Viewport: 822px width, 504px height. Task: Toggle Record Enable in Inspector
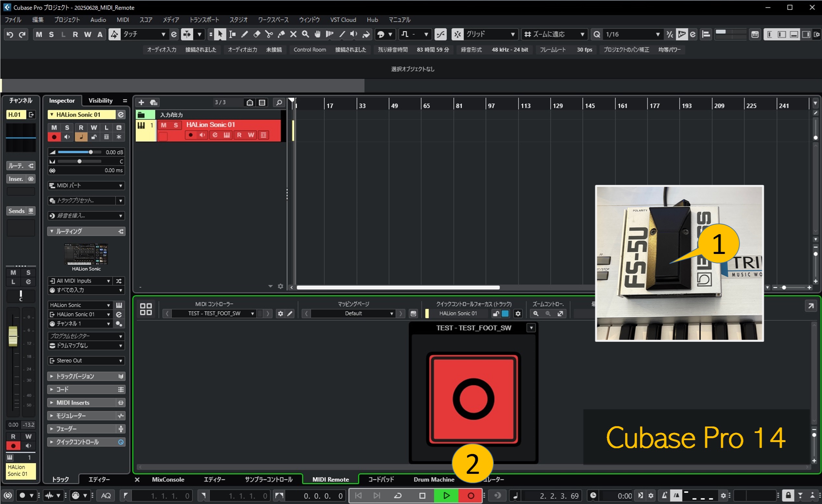(54, 137)
